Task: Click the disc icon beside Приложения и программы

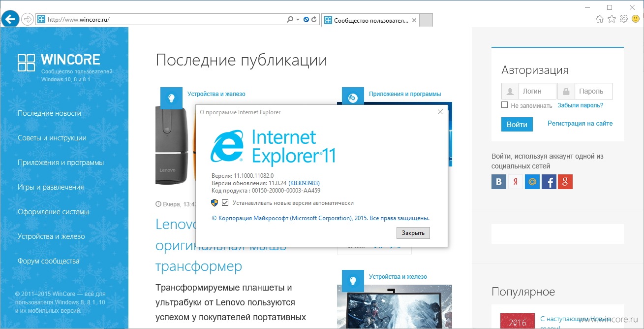Action: coord(353,98)
